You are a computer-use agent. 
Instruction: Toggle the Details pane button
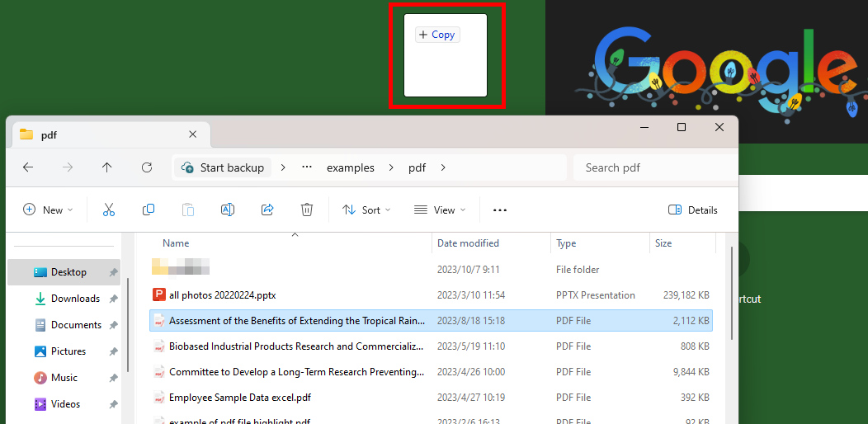[692, 210]
